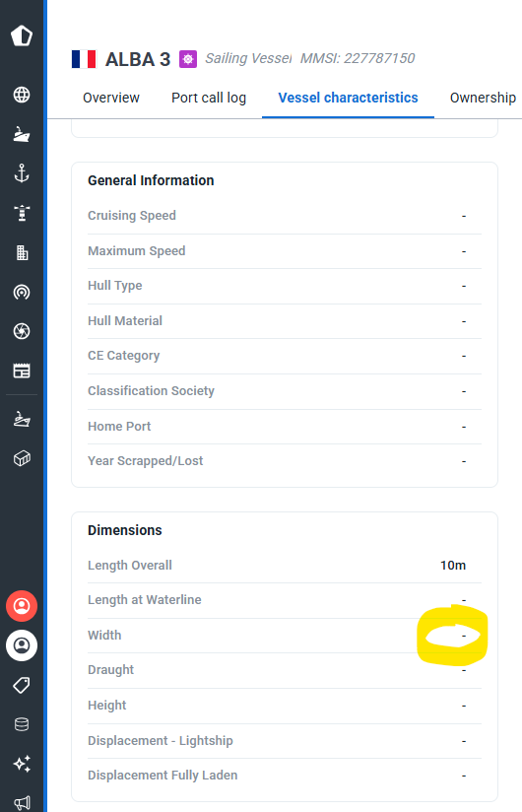This screenshot has width=522, height=812.
Task: Switch to the Overview tab
Action: pyautogui.click(x=110, y=98)
